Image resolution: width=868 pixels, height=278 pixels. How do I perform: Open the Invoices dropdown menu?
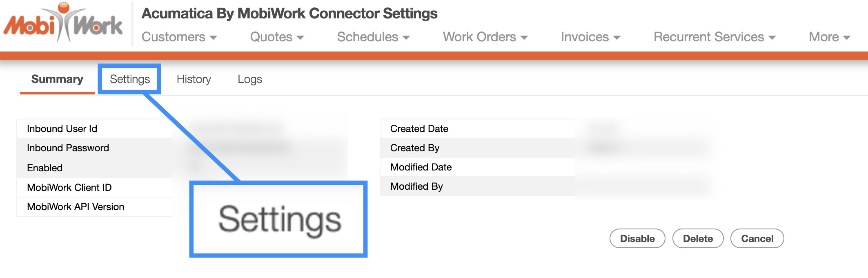(590, 37)
